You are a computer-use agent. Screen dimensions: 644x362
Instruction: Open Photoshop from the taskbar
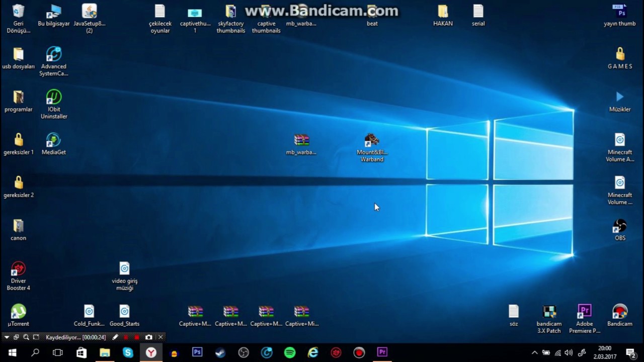point(197,352)
